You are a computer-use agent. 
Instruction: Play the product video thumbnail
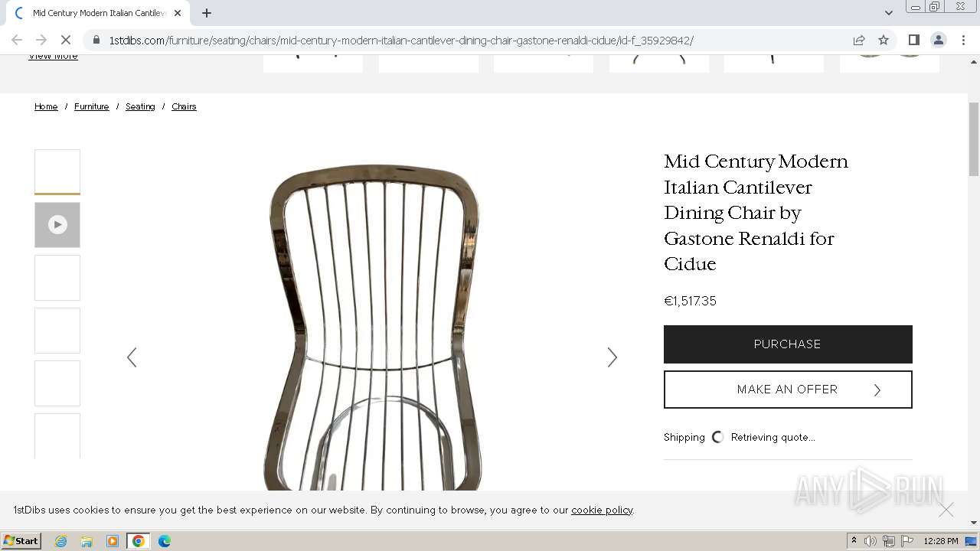(57, 225)
